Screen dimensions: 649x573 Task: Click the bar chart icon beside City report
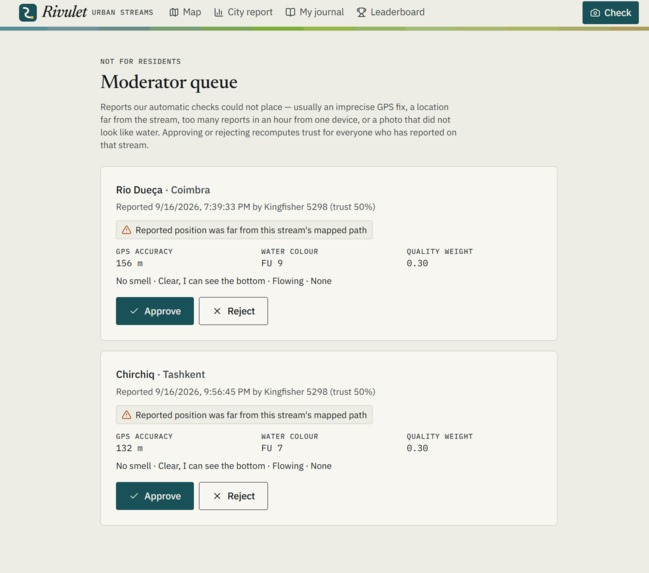click(218, 12)
